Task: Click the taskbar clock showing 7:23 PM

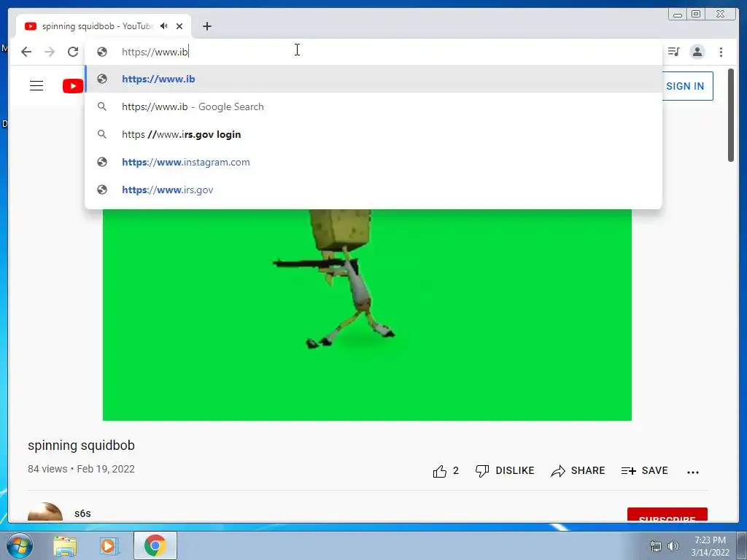Action: click(710, 545)
